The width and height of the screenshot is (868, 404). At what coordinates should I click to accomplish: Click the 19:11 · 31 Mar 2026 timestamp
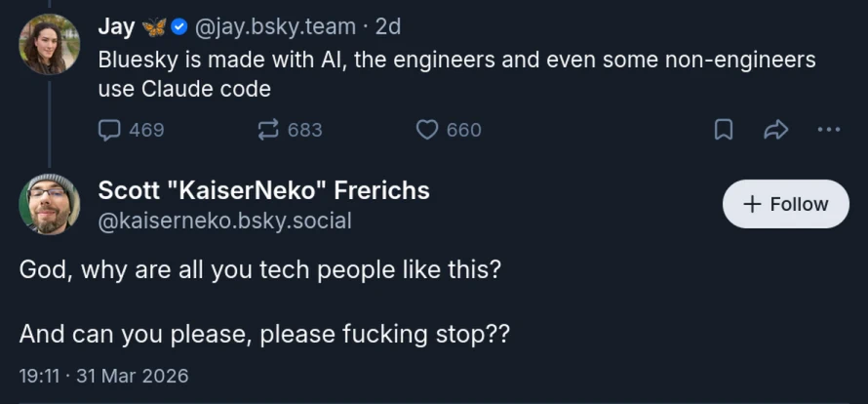[x=103, y=377]
